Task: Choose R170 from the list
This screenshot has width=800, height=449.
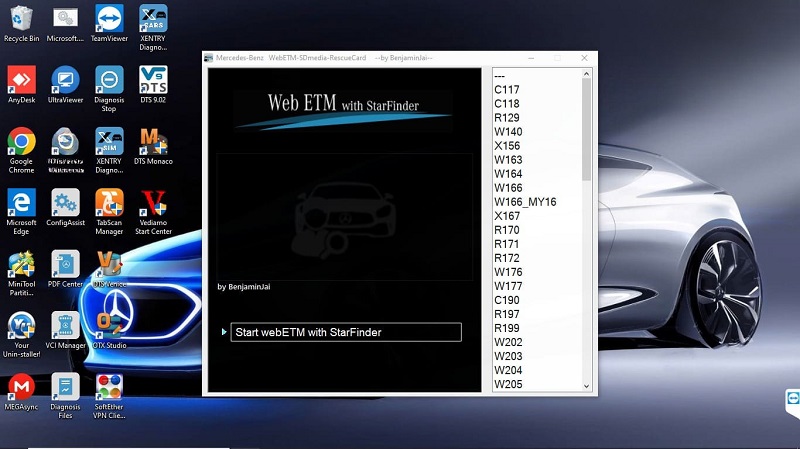Action: click(x=507, y=230)
